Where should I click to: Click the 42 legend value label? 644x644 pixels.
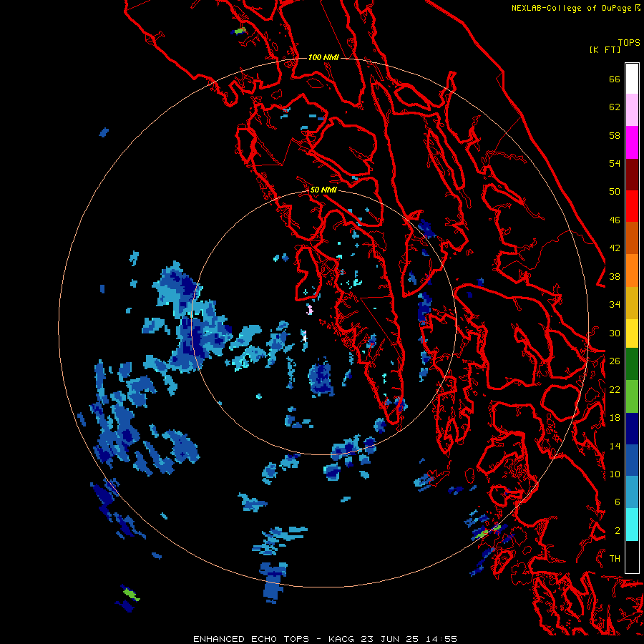615,248
